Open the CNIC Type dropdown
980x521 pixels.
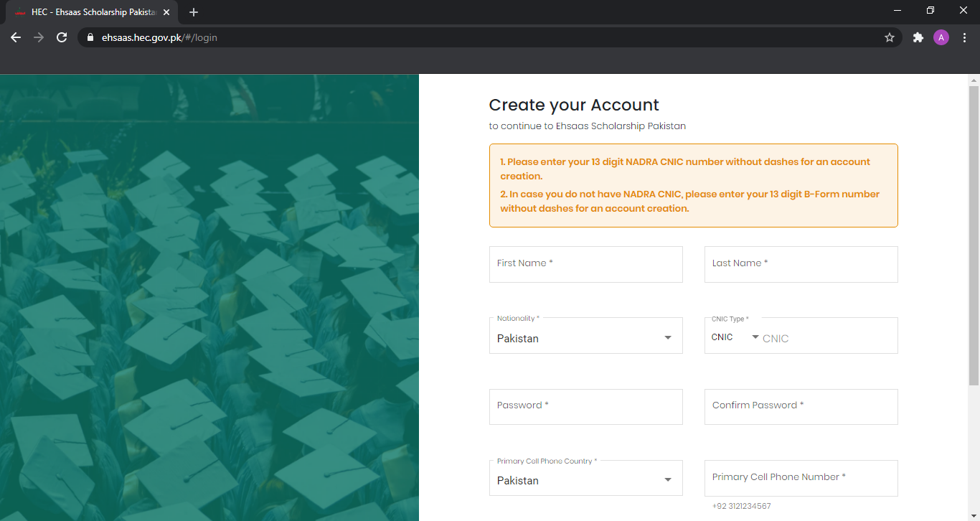[x=735, y=337]
